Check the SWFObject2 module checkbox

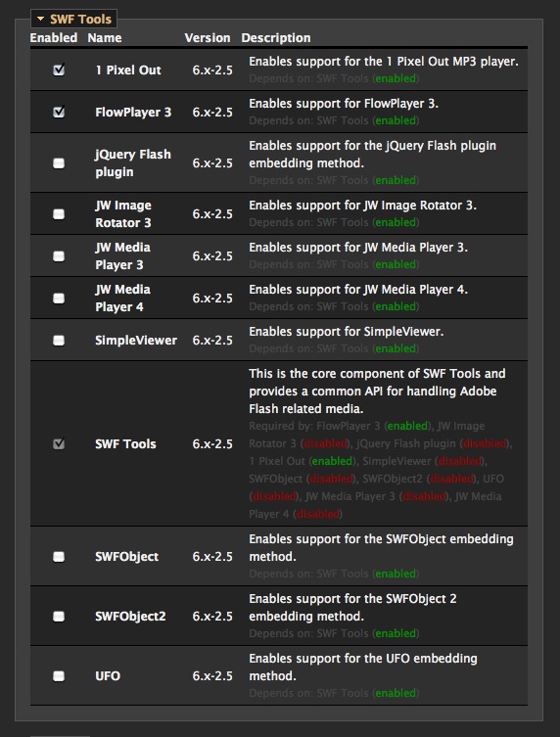coord(59,617)
